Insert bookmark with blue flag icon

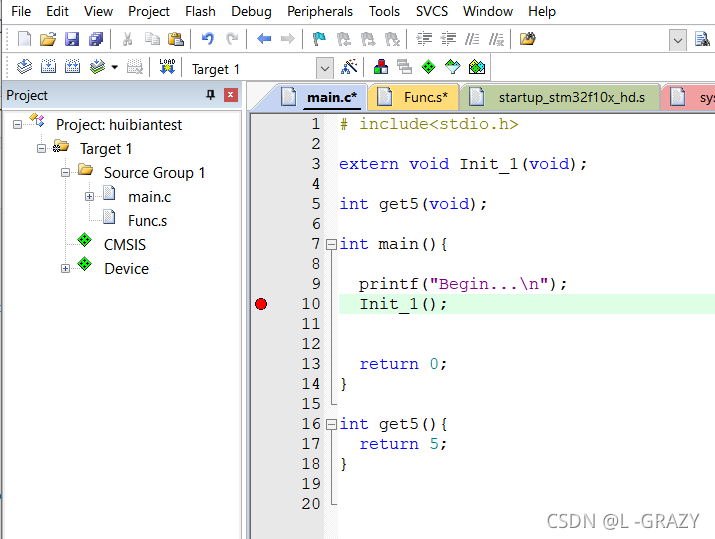[x=319, y=39]
